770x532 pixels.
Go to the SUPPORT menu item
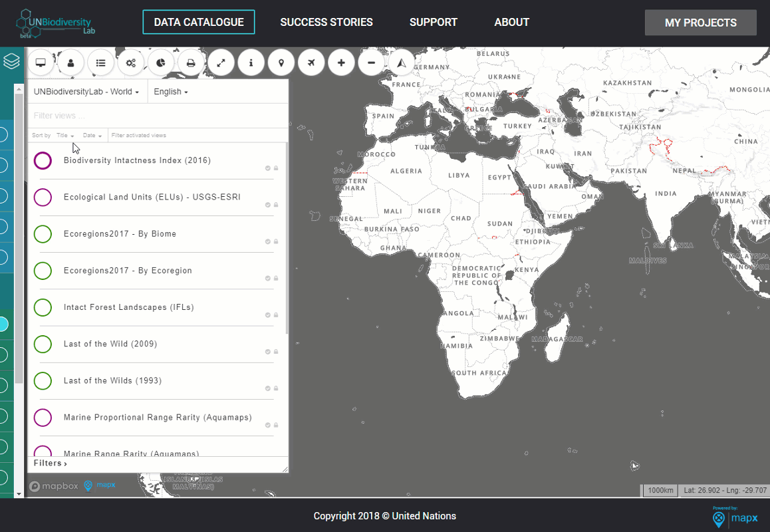433,22
